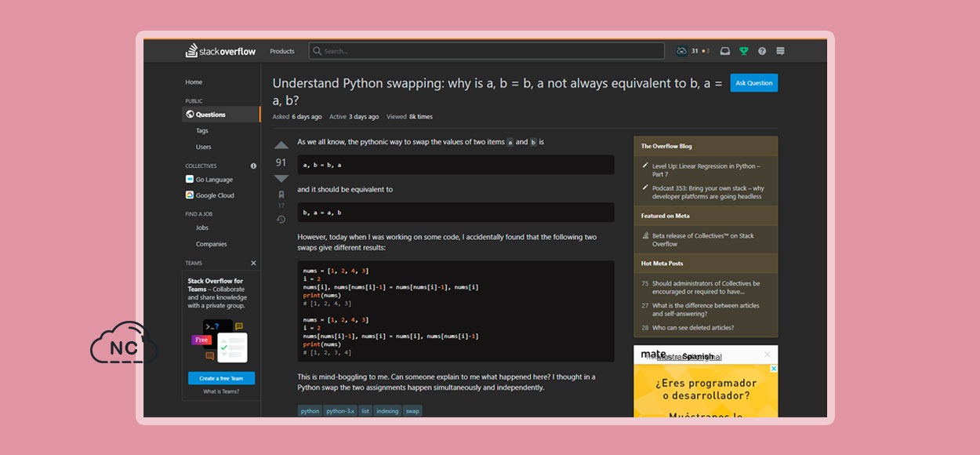
Task: Open the inbox icon in header
Action: [x=725, y=51]
